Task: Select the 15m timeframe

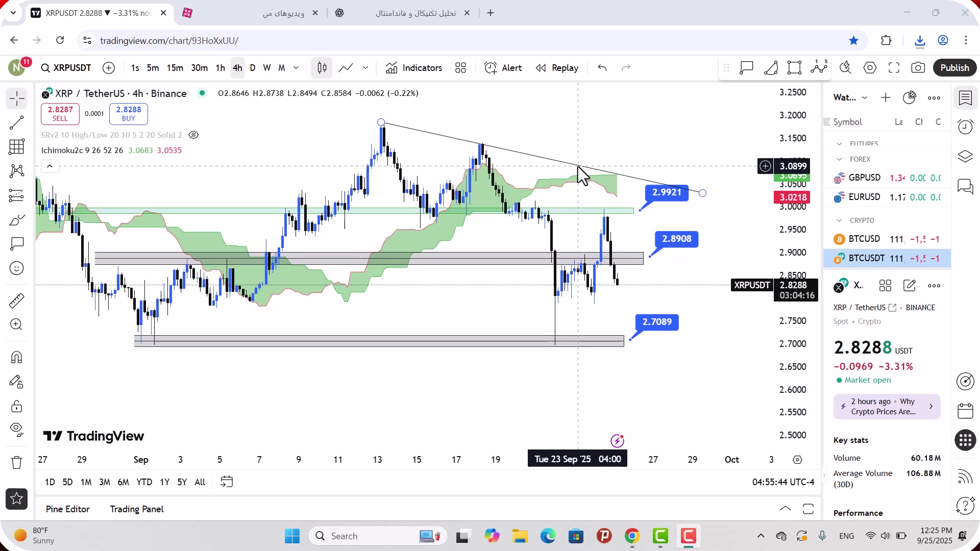Action: [x=175, y=68]
